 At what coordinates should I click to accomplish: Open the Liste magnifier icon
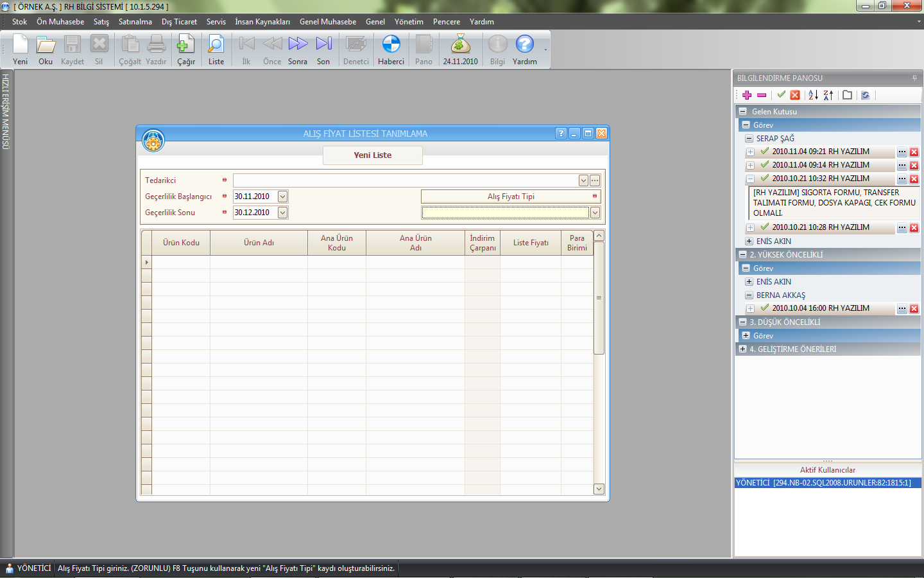tap(216, 45)
